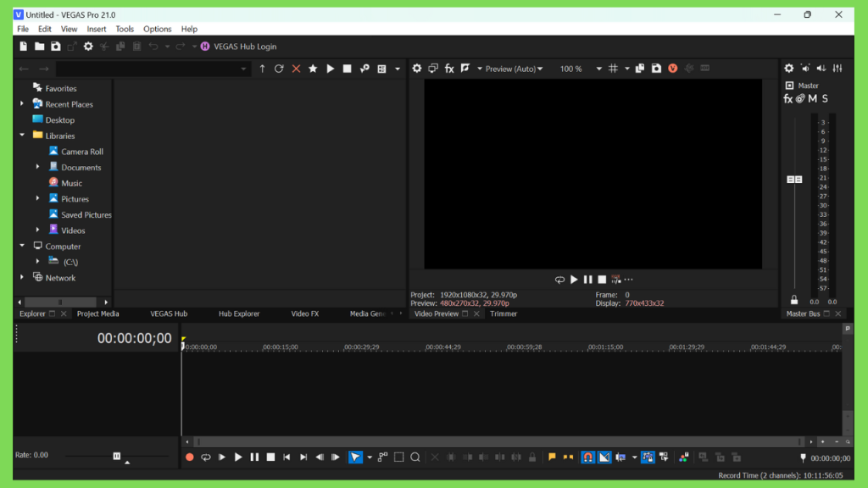Switch to the Project Media tab
The width and height of the screenshot is (868, 488).
(98, 313)
